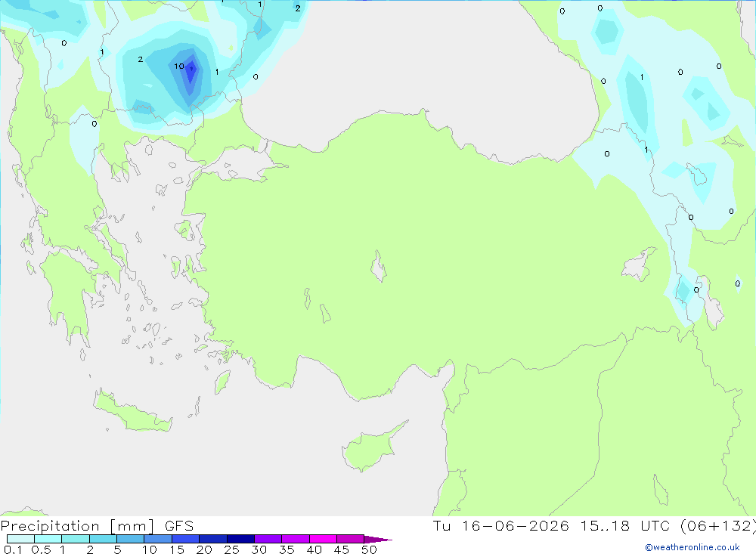Click the '50' legend scale label
Viewport: 756px width, 554px height.
[369, 549]
